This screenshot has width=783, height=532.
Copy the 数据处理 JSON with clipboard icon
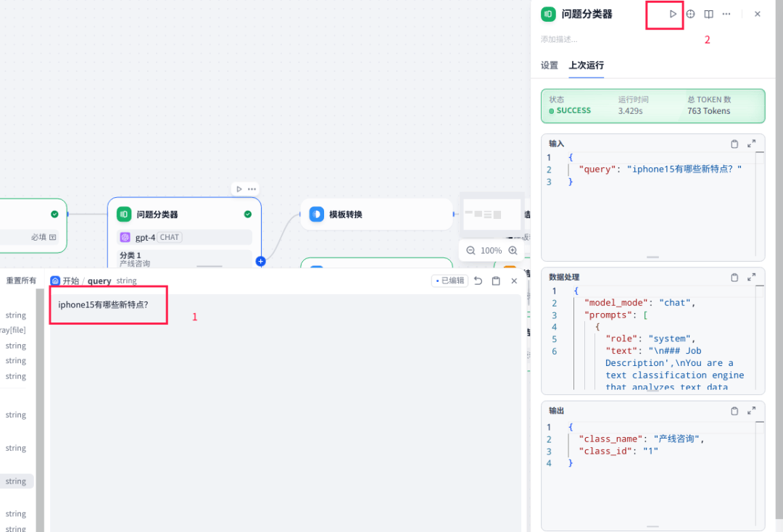(x=734, y=277)
